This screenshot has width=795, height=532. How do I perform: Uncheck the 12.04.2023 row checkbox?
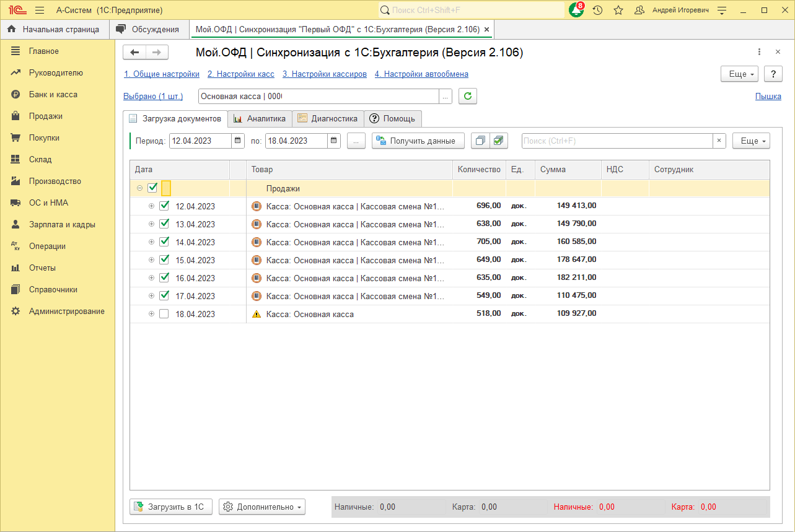tap(164, 206)
